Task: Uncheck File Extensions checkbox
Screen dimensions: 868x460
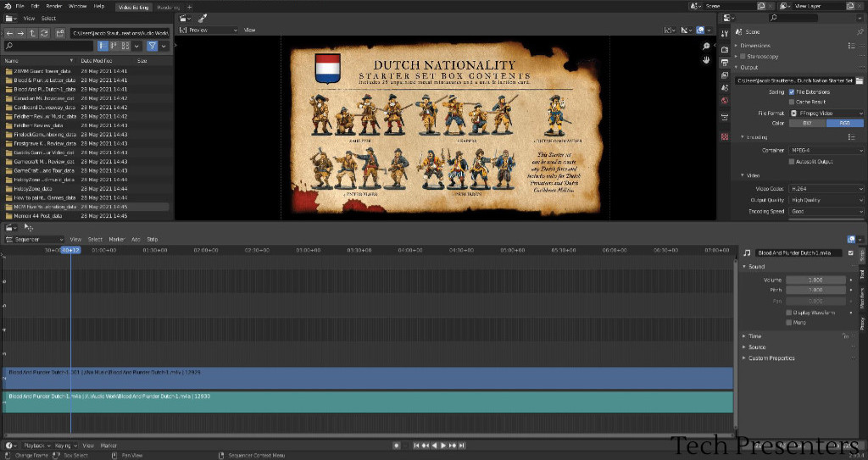Action: pyautogui.click(x=792, y=91)
